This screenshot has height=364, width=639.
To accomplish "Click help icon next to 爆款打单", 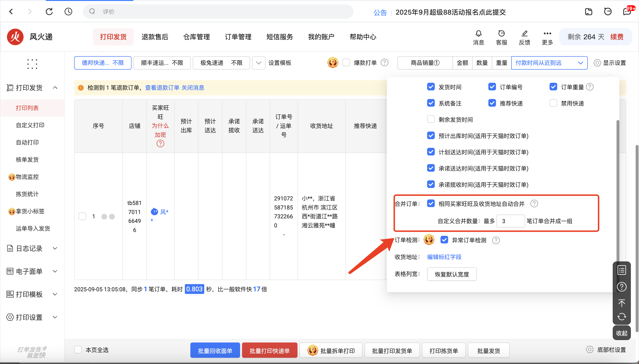I will (x=384, y=62).
